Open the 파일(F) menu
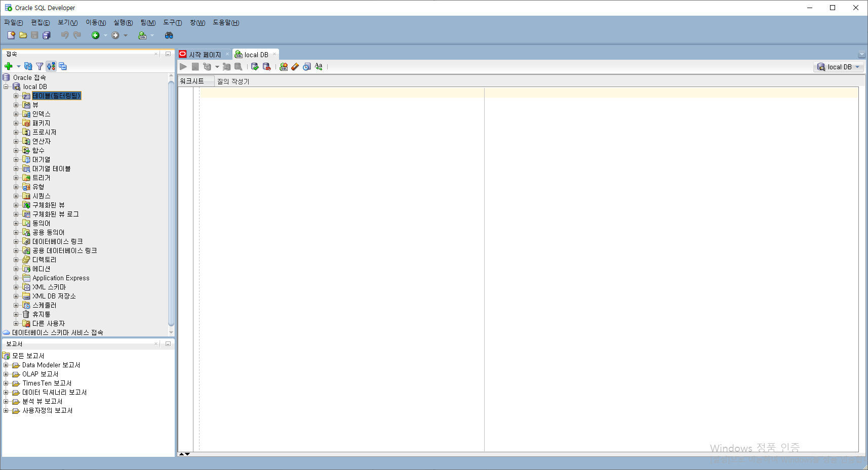Screen dimensions: 868x470 pyautogui.click(x=14, y=22)
